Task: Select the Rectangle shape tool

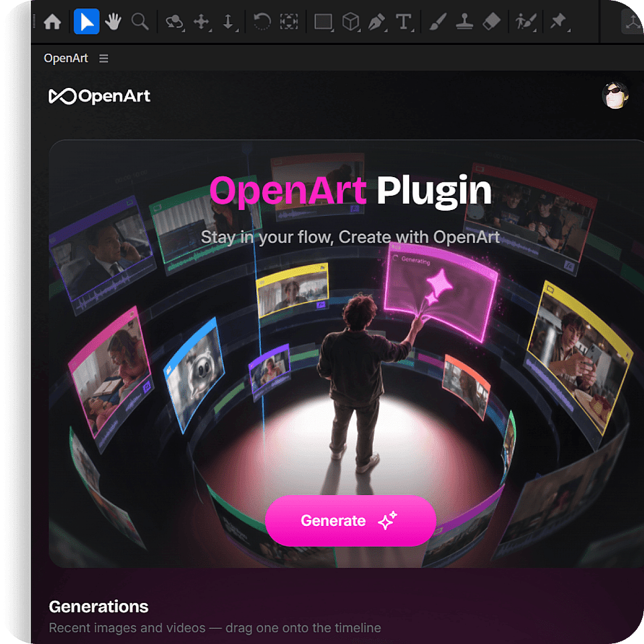Action: click(323, 21)
